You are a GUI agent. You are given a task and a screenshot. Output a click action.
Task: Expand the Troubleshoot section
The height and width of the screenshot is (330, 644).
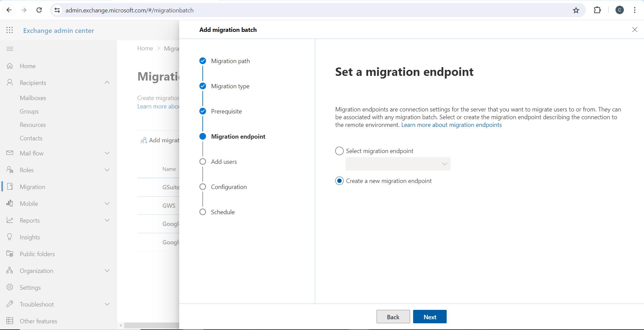[107, 304]
